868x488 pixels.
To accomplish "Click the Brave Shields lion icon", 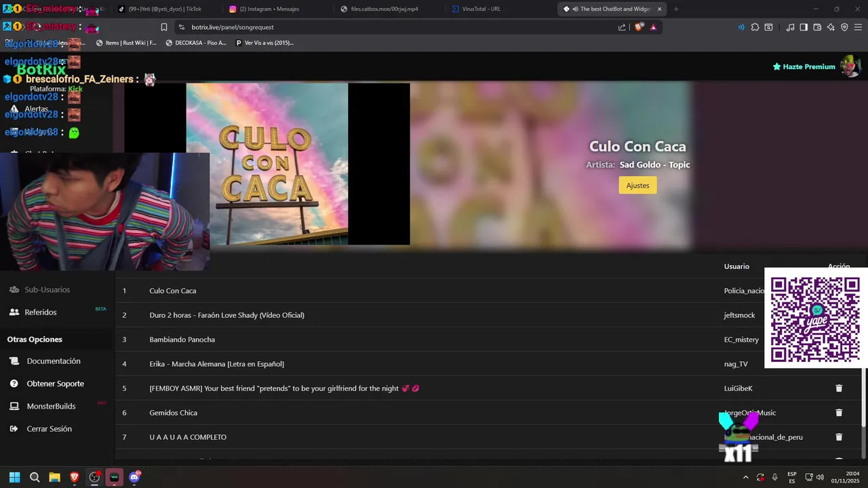I will (639, 27).
